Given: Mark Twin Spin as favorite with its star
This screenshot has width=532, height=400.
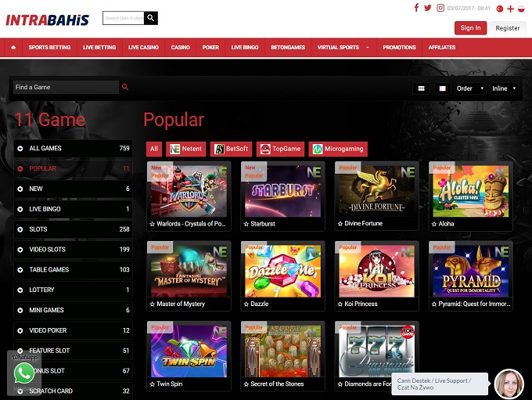Looking at the screenshot, I should [x=153, y=384].
